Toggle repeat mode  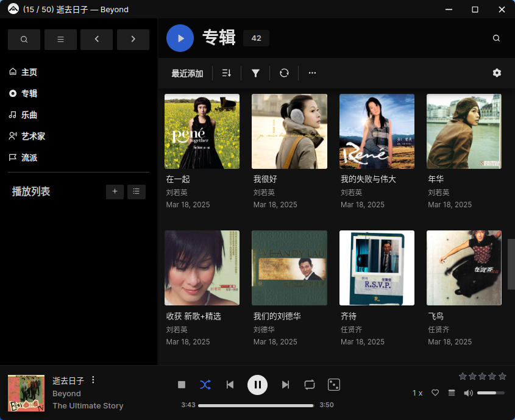point(310,385)
